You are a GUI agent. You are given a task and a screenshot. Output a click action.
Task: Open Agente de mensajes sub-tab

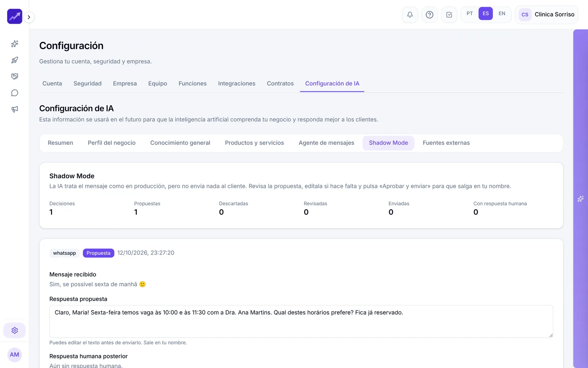(326, 143)
